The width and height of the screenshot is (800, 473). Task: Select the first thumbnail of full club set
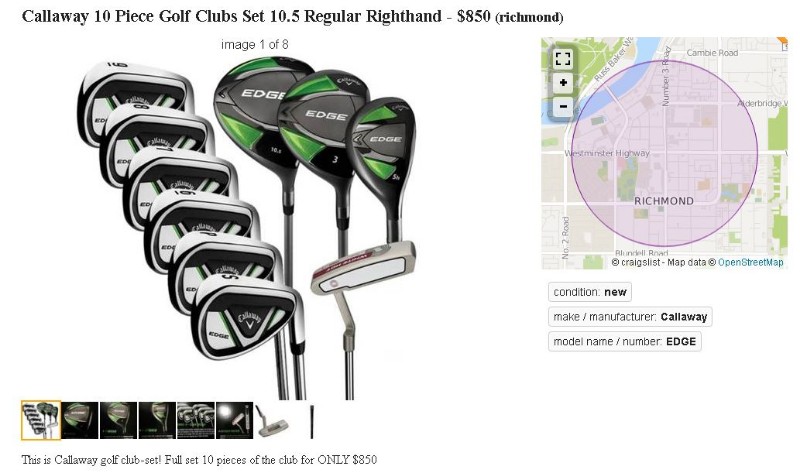41,420
